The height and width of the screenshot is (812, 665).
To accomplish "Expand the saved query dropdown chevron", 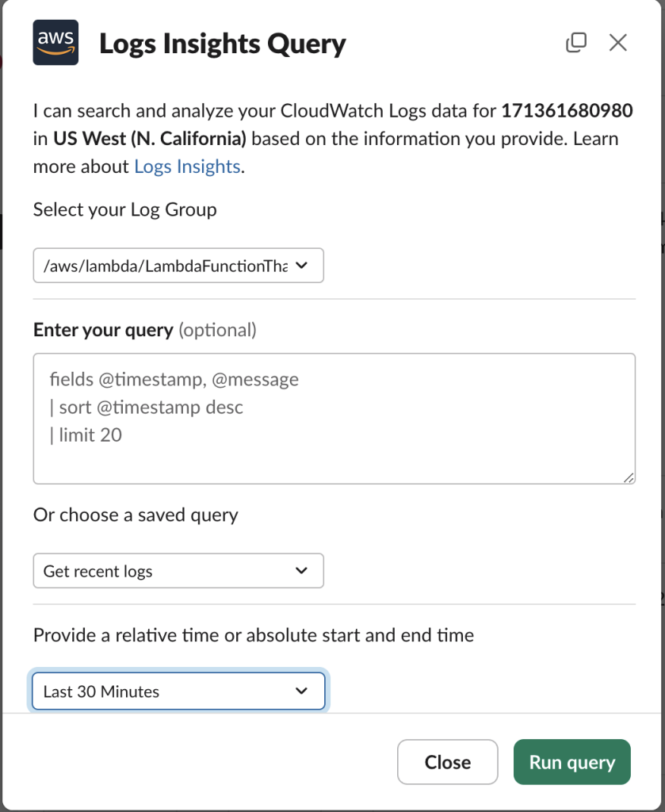I will tap(301, 570).
